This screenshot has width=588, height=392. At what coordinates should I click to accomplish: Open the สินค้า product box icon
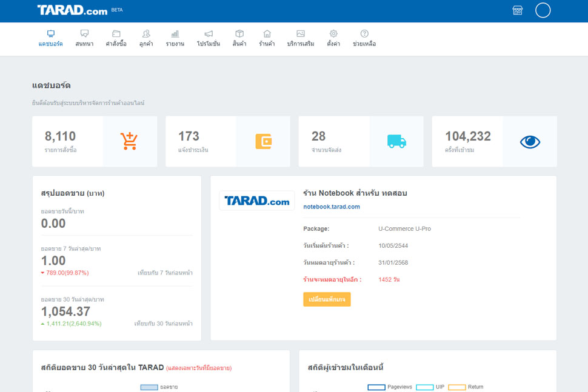tap(239, 34)
